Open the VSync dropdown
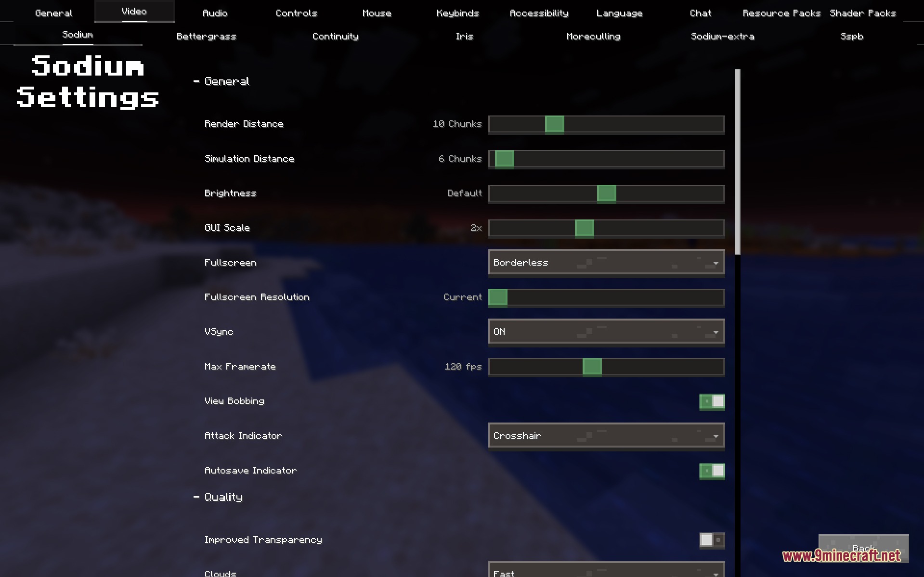The height and width of the screenshot is (577, 924). click(x=607, y=332)
